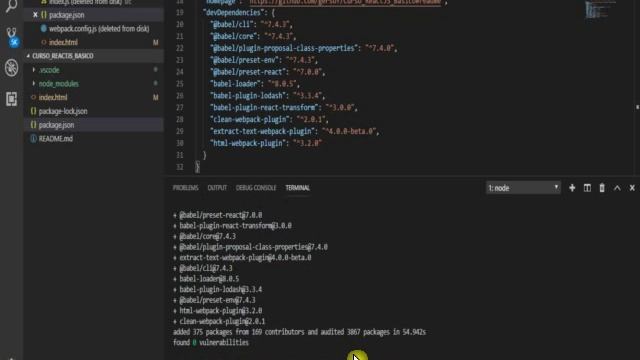Open index.html in the project tree
Viewport: 640px width, 360px height.
pyautogui.click(x=53, y=98)
